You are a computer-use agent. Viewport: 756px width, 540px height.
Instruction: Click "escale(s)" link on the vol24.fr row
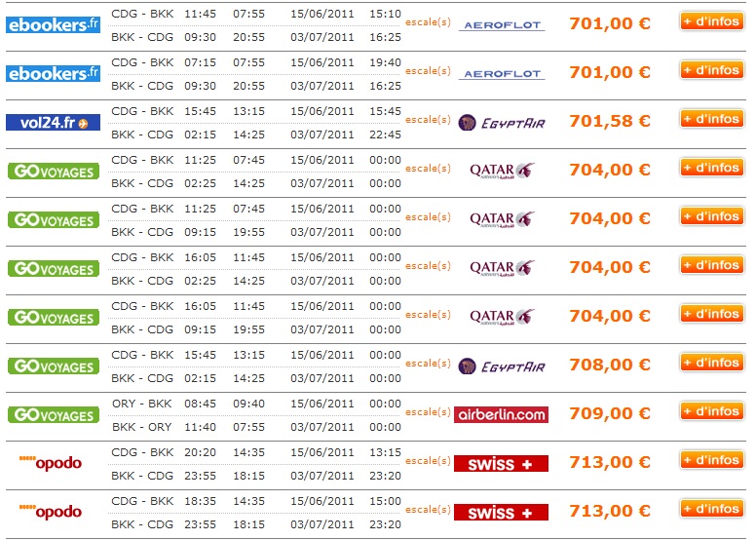coord(428,120)
